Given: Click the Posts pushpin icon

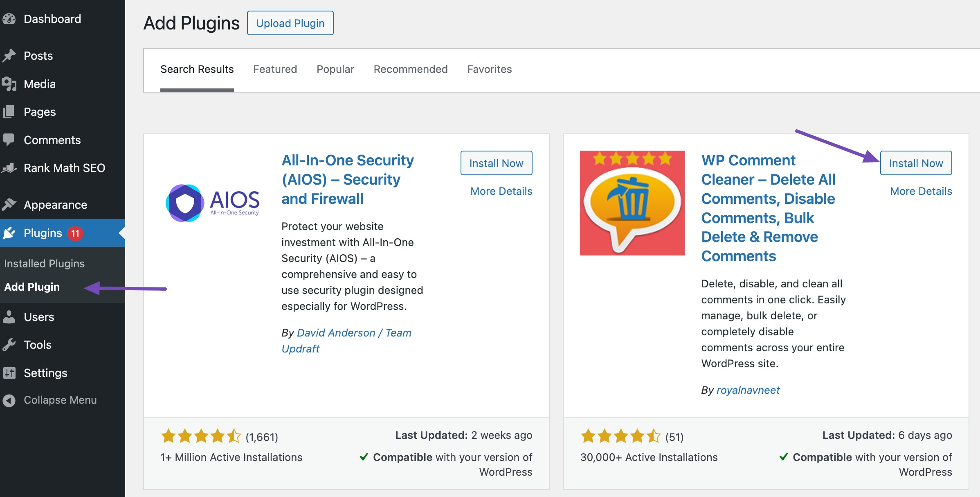Looking at the screenshot, I should pos(9,56).
